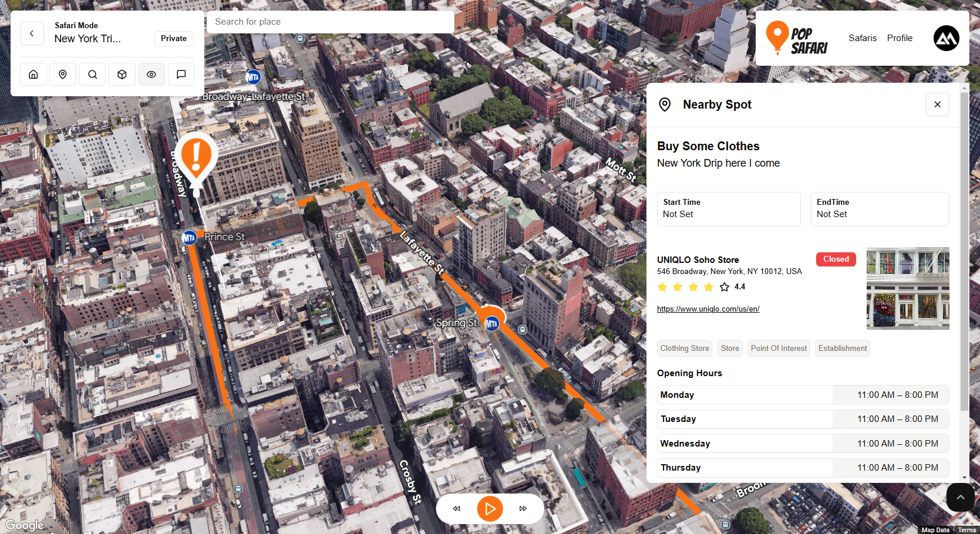Click the store address text
Image resolution: width=980 pixels, height=534 pixels.
tap(729, 272)
